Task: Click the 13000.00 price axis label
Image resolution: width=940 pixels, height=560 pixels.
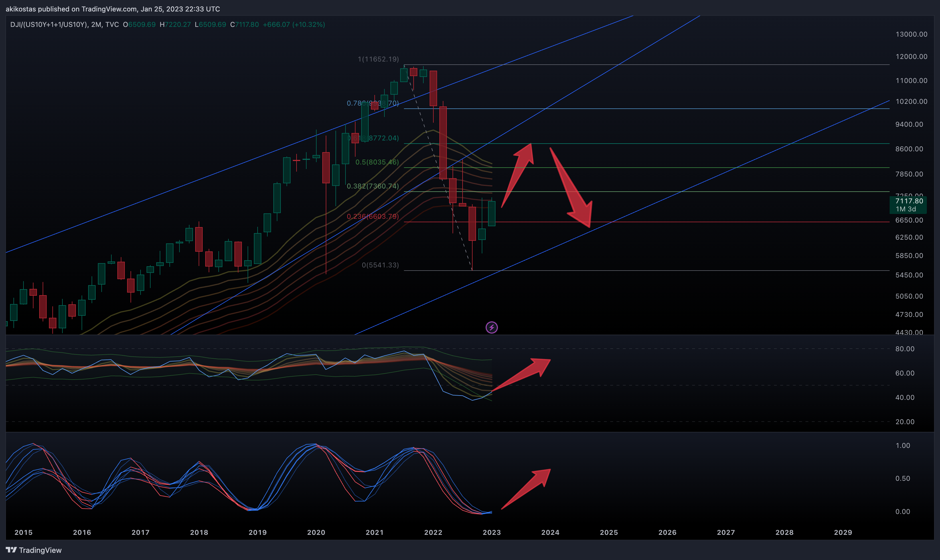Action: (911, 34)
